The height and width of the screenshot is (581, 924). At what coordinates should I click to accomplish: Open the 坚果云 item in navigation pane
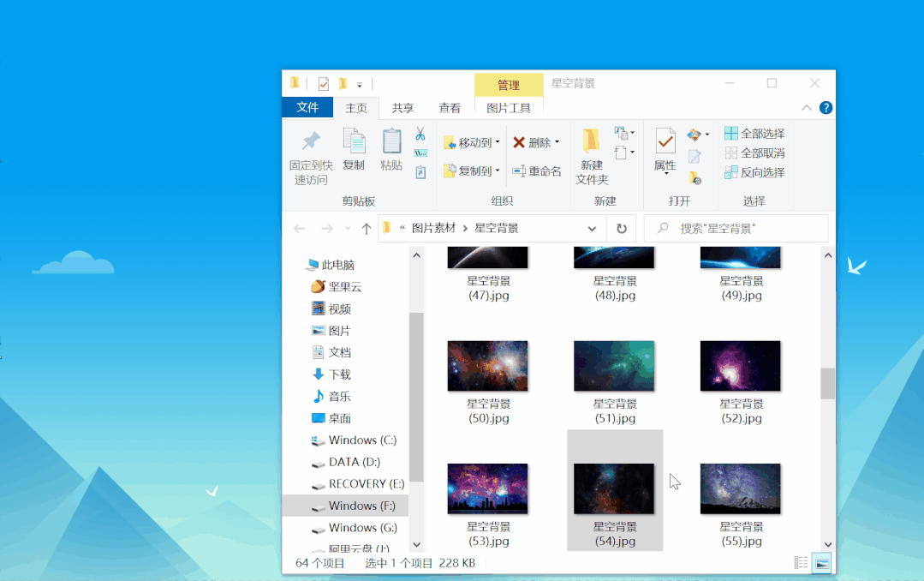tap(336, 287)
